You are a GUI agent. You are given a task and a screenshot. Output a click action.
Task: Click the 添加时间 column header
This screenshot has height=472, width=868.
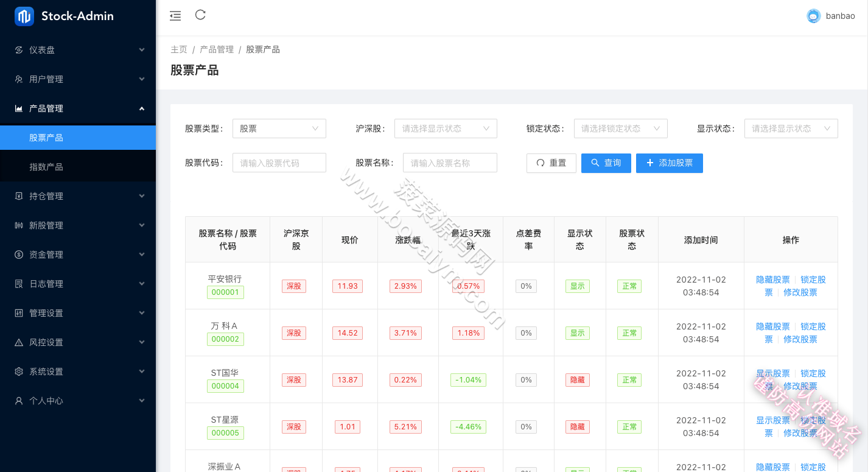click(701, 240)
